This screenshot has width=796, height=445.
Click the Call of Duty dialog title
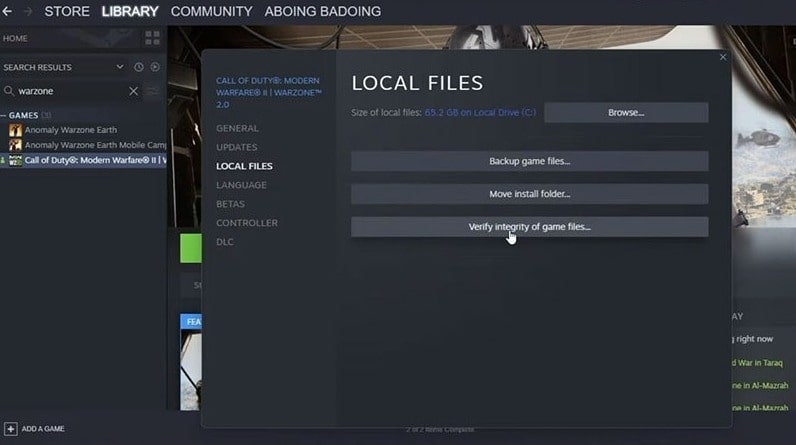click(269, 93)
